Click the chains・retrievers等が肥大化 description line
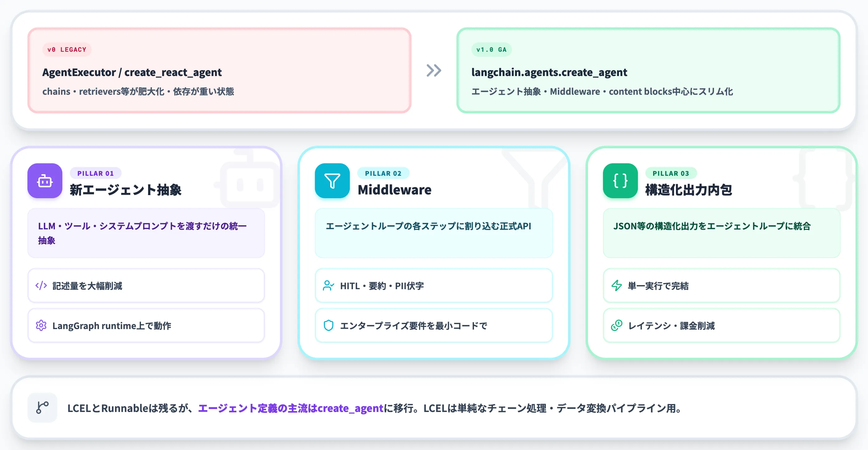This screenshot has width=868, height=450. click(138, 91)
